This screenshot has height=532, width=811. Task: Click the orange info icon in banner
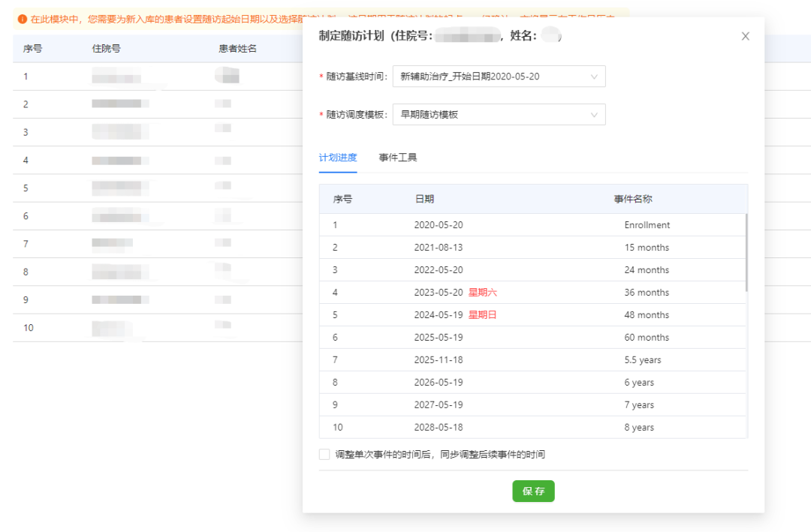(23, 18)
